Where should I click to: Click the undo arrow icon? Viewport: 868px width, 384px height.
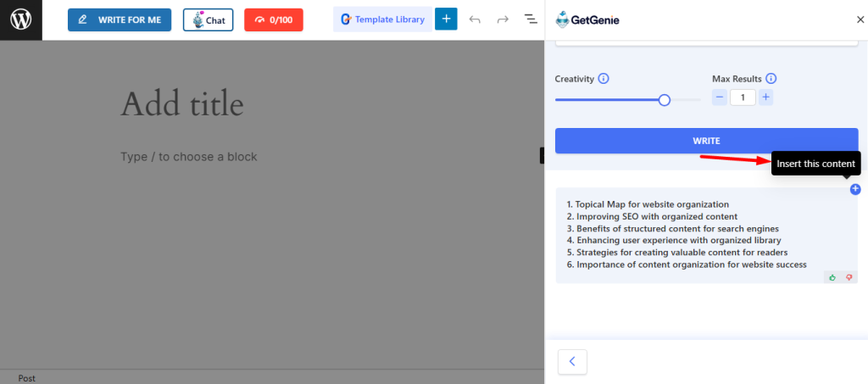click(x=475, y=19)
